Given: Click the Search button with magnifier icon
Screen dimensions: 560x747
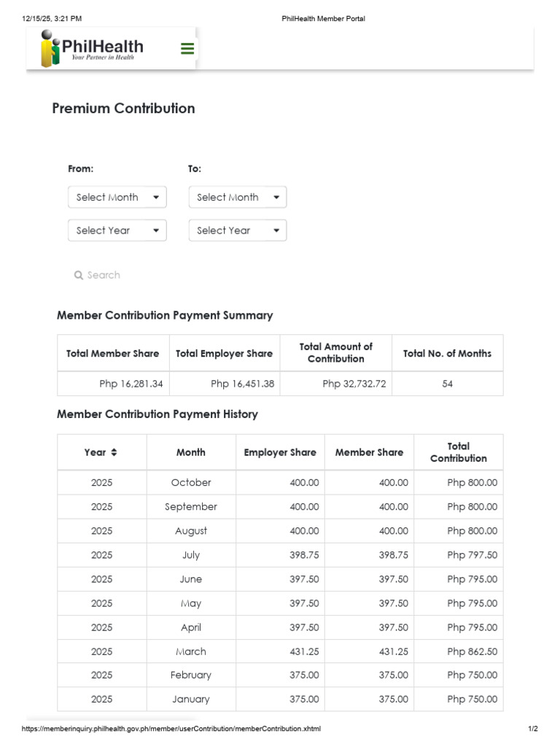Looking at the screenshot, I should click(x=97, y=275).
